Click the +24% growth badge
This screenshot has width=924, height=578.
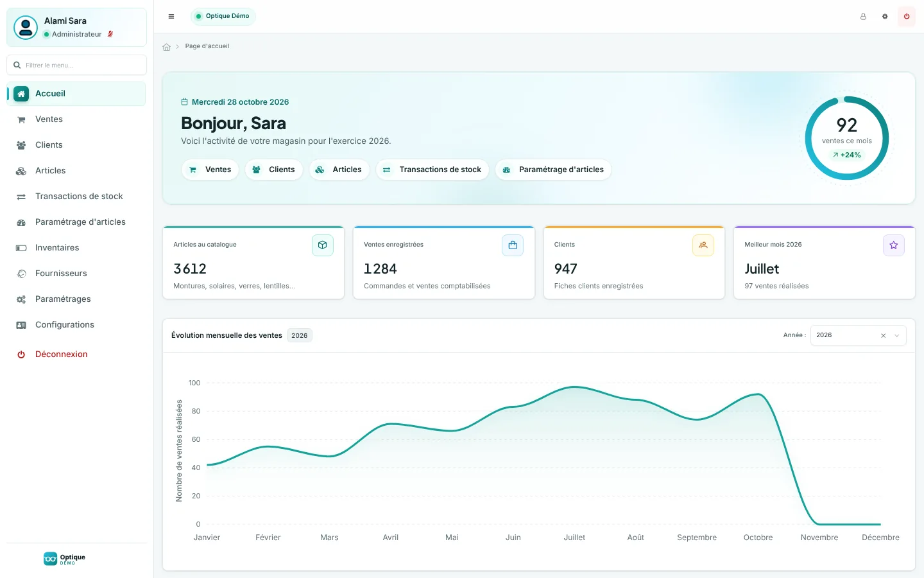(847, 155)
